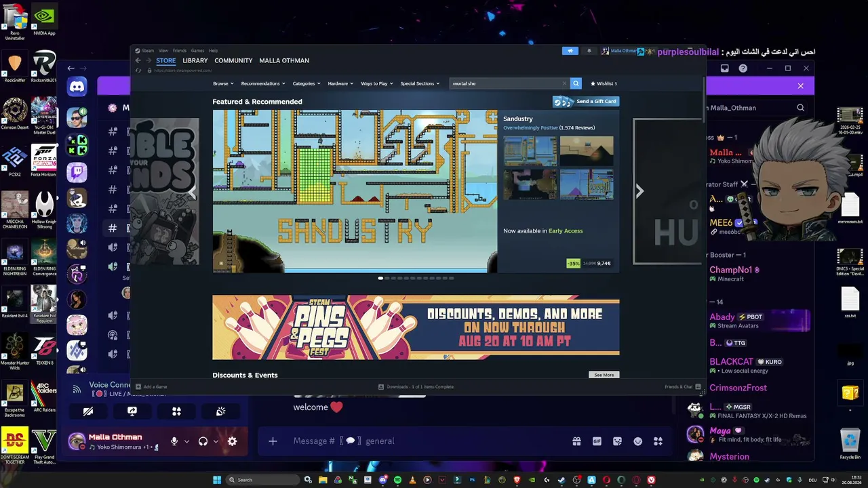This screenshot has width=868, height=488.
Task: Open Discord activities launcher in voice panel
Action: click(176, 411)
